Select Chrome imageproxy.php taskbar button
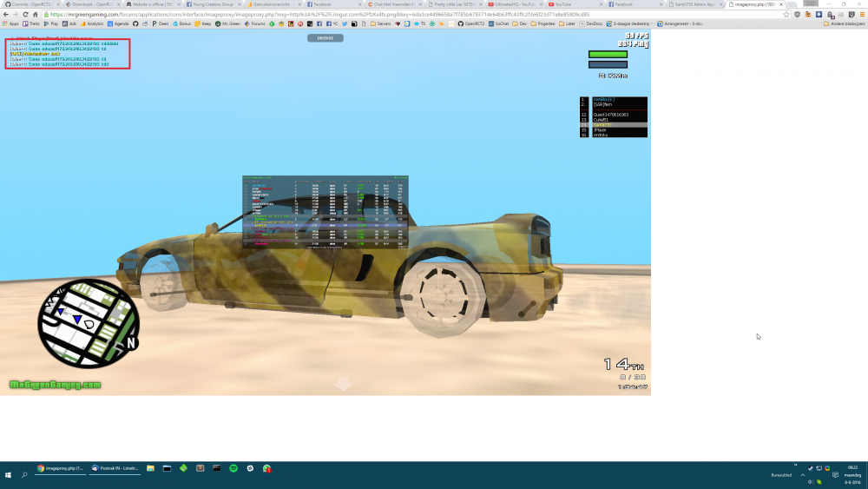Image resolution: width=868 pixels, height=489 pixels. (x=61, y=468)
